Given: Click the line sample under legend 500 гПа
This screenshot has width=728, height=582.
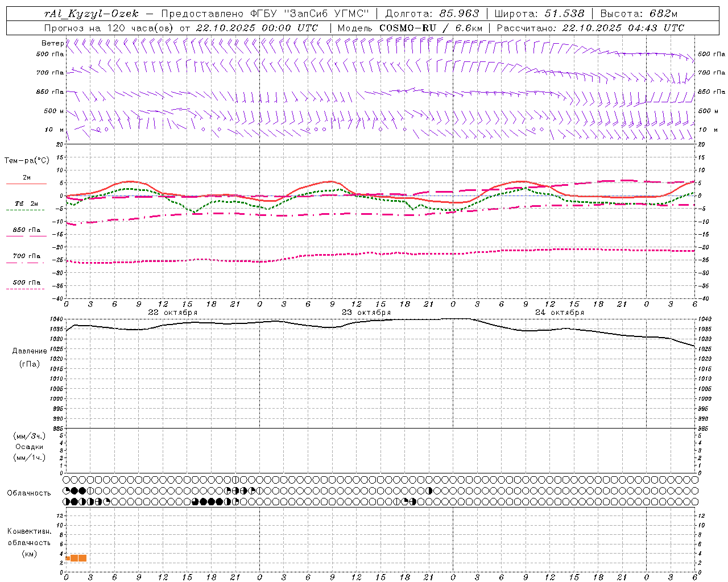Looking at the screenshot, I should [25, 289].
